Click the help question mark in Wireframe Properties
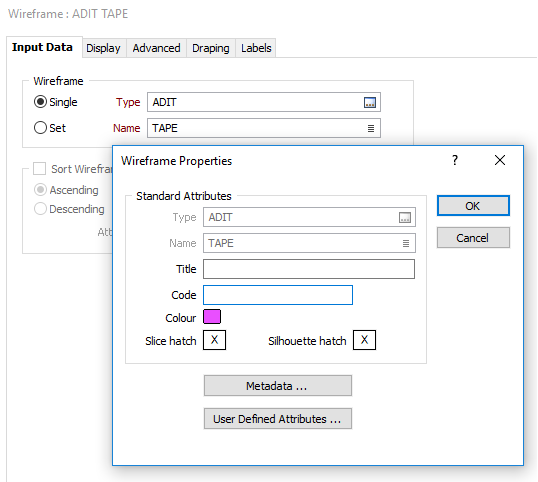 click(x=455, y=160)
